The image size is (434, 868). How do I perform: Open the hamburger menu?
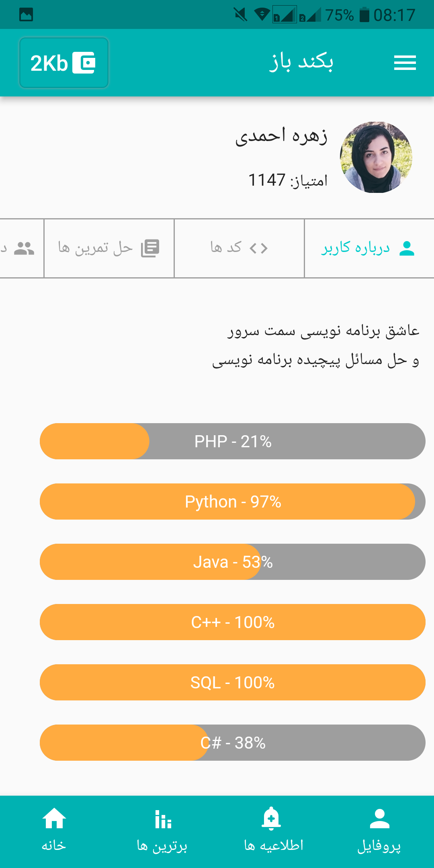point(405,63)
